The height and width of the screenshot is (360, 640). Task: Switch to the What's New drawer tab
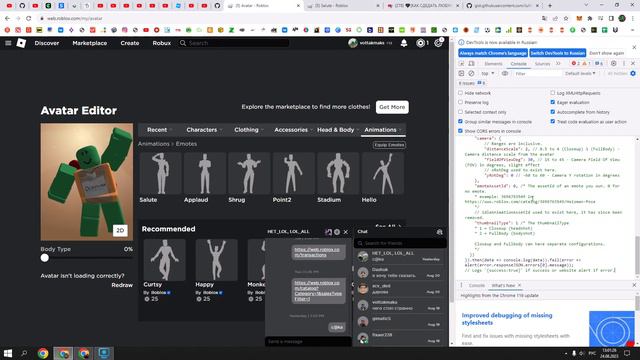[x=503, y=285]
